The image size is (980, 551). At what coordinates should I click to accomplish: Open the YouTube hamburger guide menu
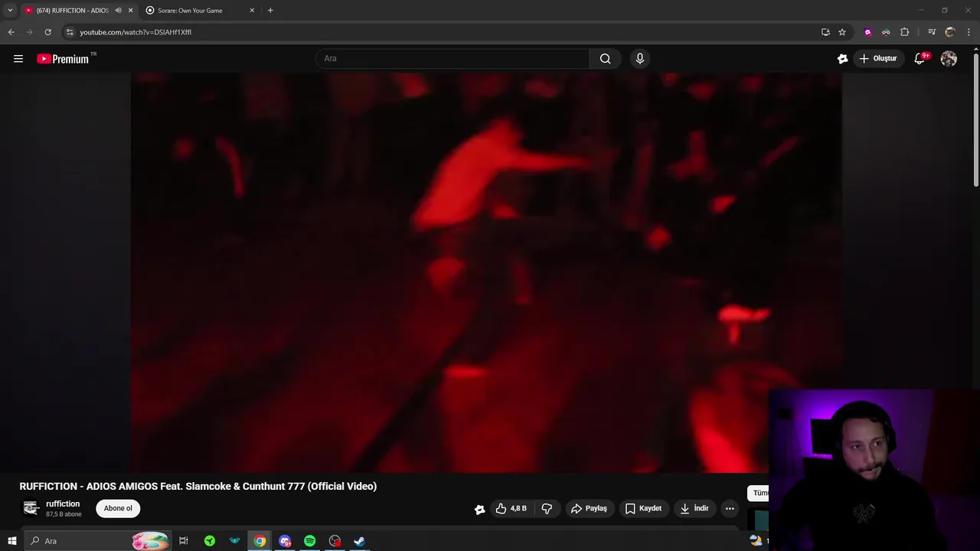[x=18, y=59]
